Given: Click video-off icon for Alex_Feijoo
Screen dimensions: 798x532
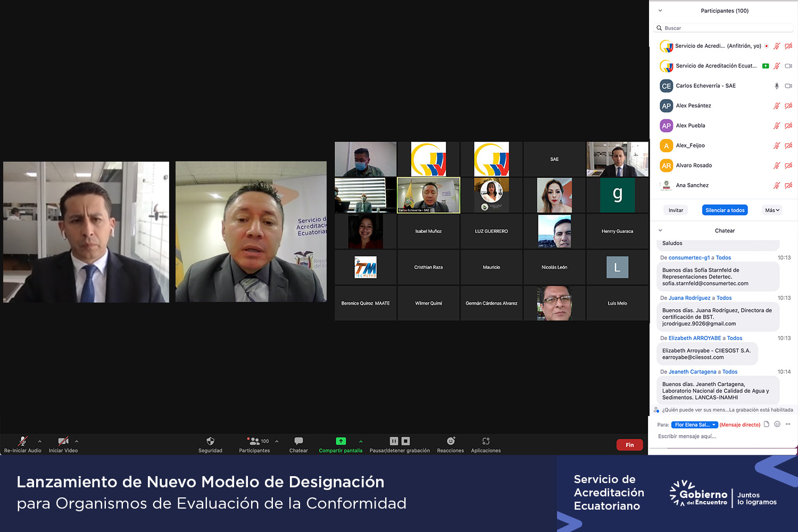Looking at the screenshot, I should [788, 146].
